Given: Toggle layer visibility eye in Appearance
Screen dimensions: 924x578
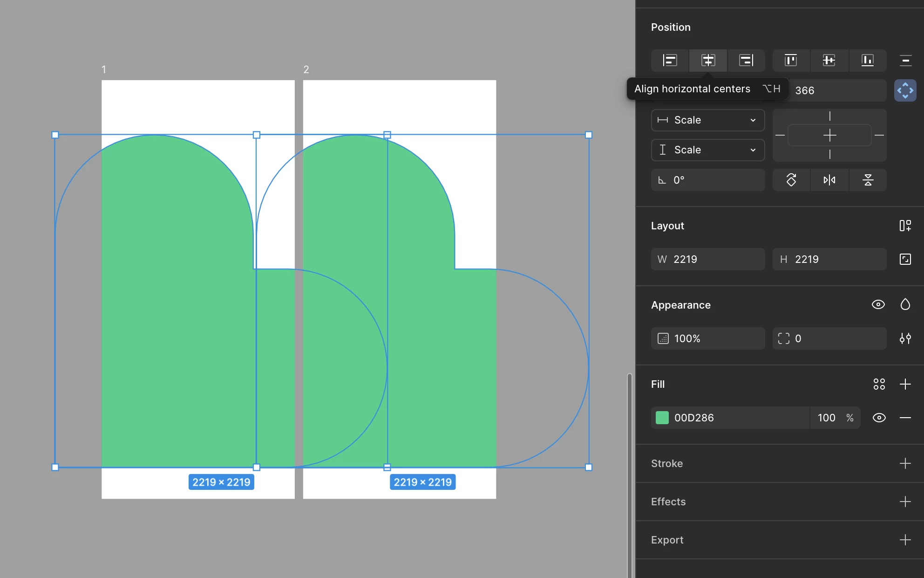Looking at the screenshot, I should pos(878,305).
